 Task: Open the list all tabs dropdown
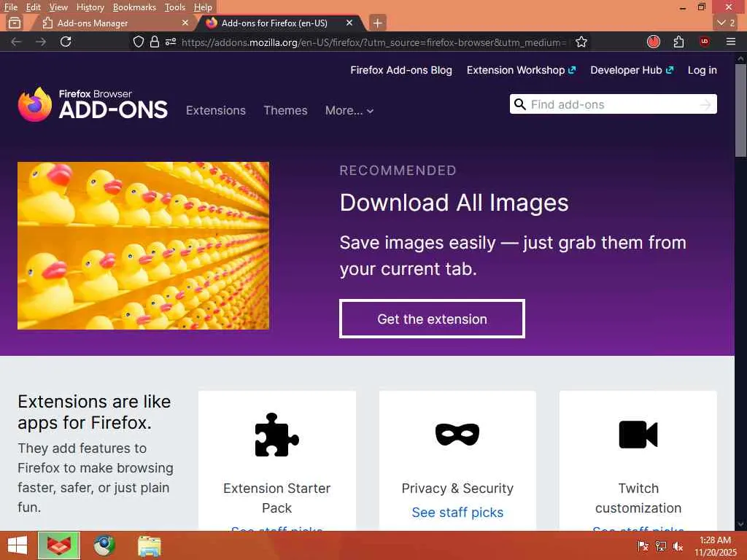click(x=726, y=23)
